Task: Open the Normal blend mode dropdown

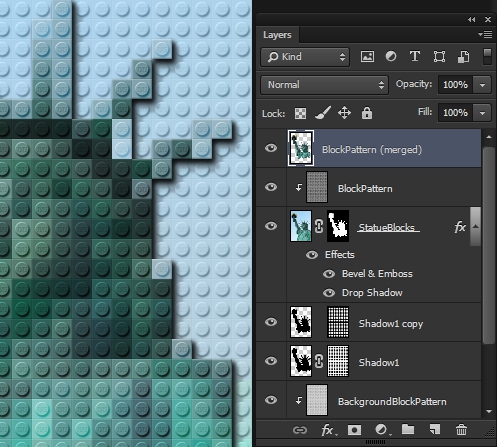Action: 324,85
